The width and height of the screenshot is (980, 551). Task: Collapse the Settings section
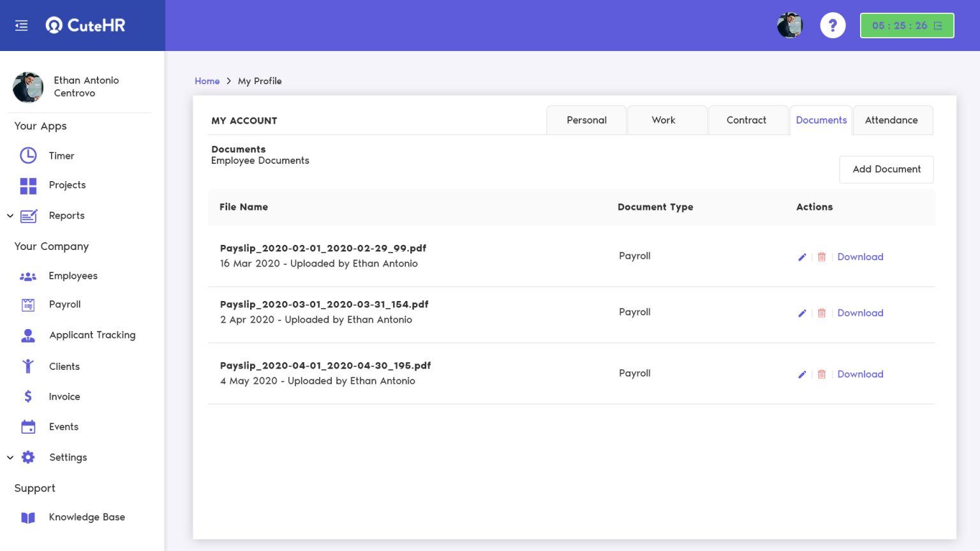[x=10, y=457]
